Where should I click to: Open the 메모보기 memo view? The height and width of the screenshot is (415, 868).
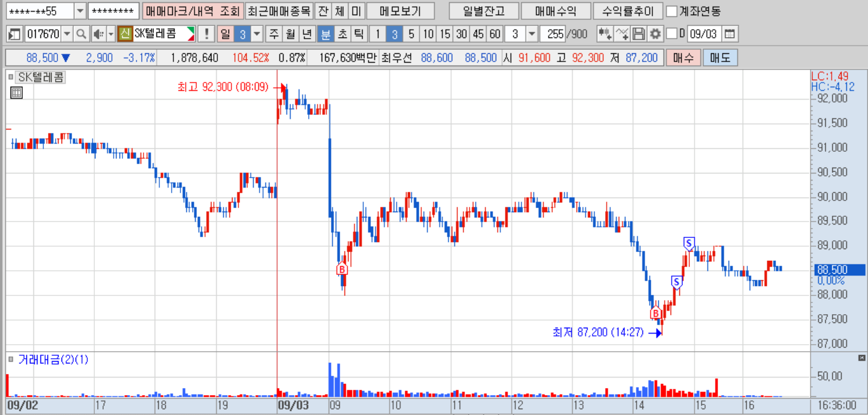coord(401,11)
